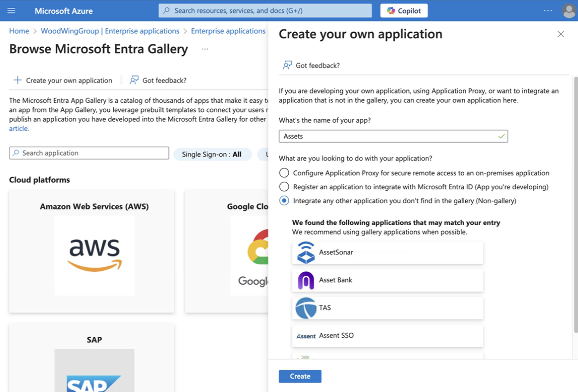578x392 pixels.
Task: Click the feedback person icon in gallery toolbar
Action: (134, 80)
